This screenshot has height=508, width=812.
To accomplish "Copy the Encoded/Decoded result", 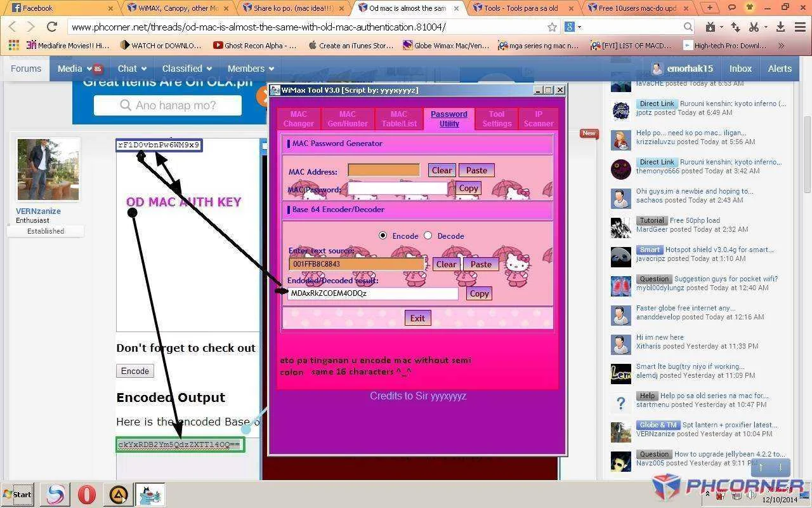I will click(x=479, y=293).
